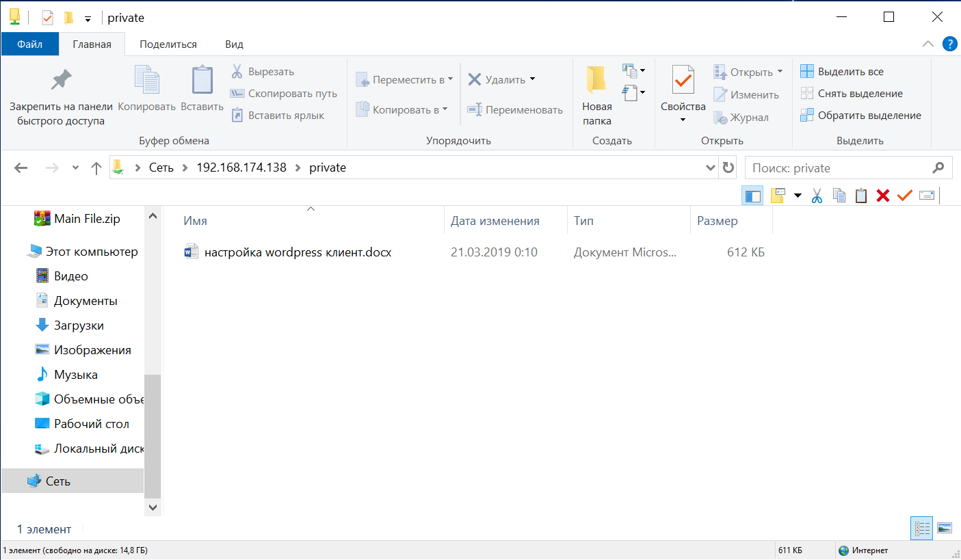
Task: Click the New folder icon in the title bar
Action: tap(68, 18)
